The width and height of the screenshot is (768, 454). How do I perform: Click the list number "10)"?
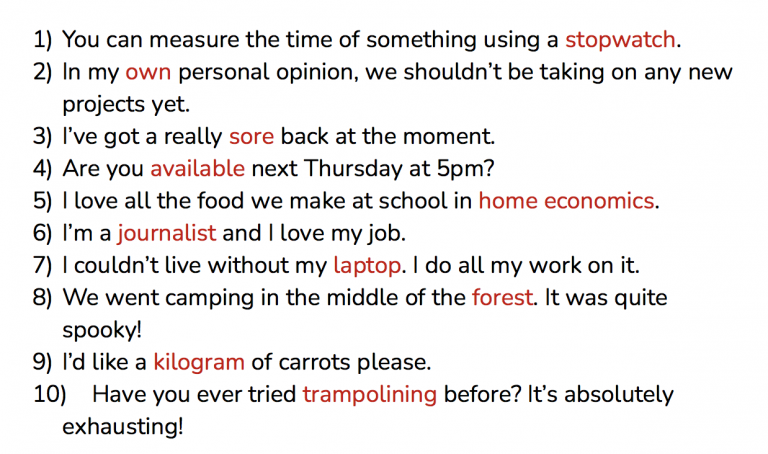click(x=49, y=395)
